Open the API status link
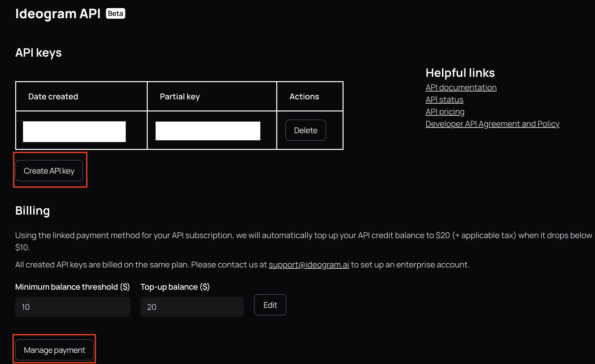The width and height of the screenshot is (595, 364). [444, 100]
